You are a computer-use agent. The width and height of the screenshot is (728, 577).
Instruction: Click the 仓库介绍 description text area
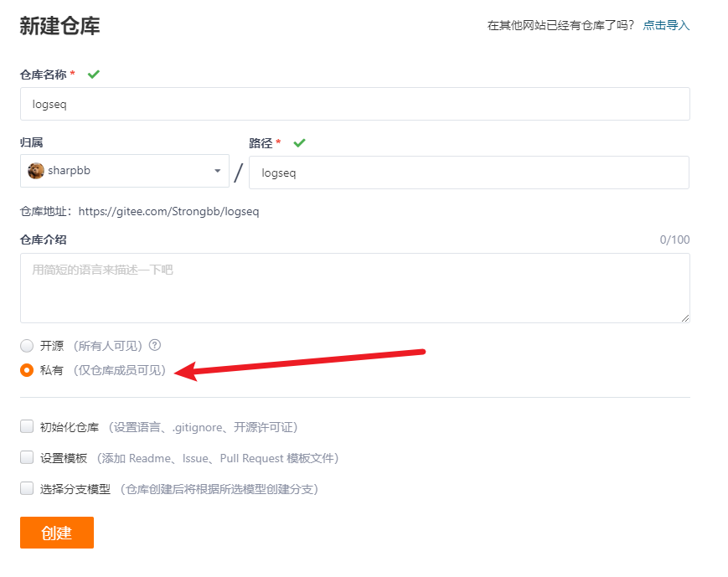tap(355, 288)
